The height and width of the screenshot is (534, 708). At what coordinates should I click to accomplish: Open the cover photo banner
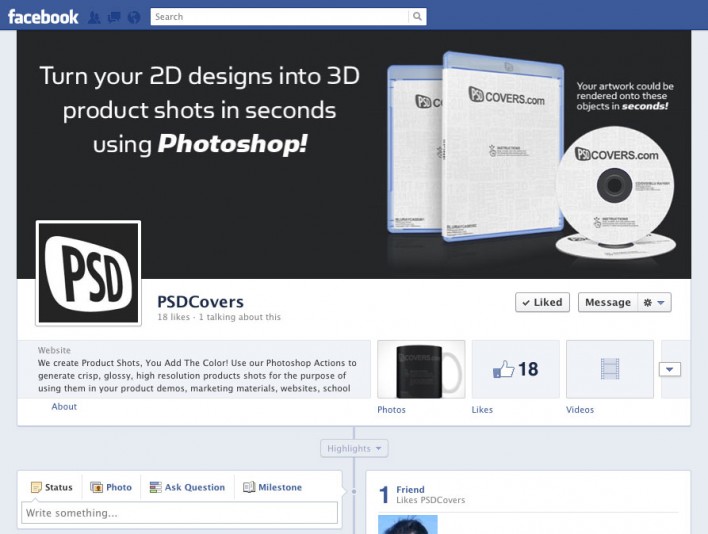click(354, 154)
